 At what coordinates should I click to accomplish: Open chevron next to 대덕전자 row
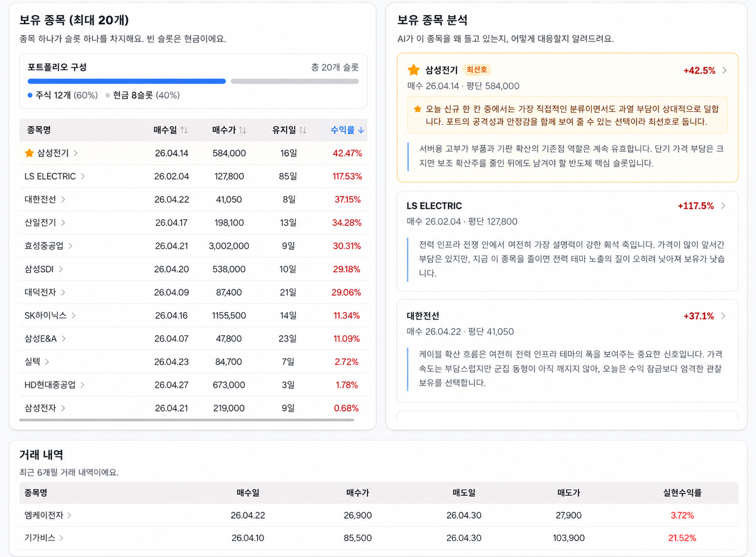tap(63, 292)
